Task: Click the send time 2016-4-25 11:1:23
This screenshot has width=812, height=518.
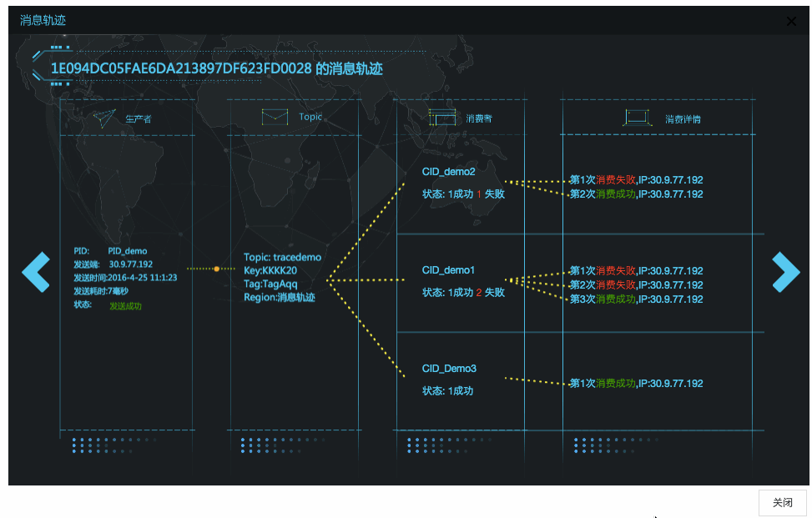Action: [143, 278]
